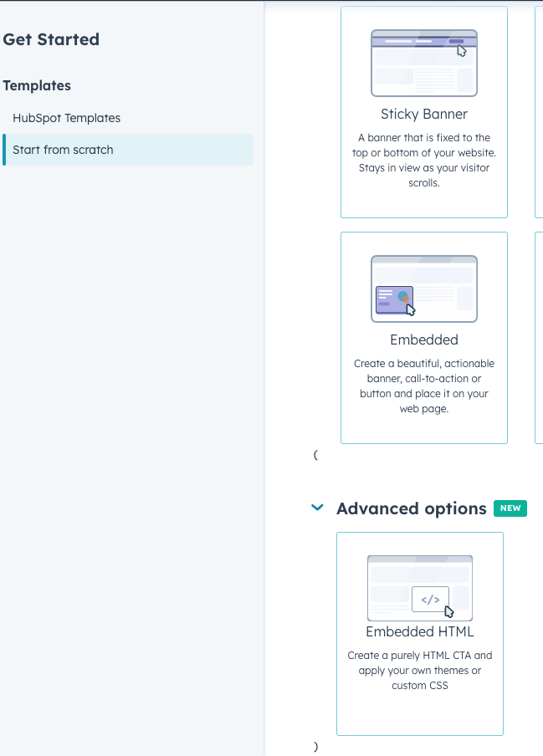Click the Sticky Banner illustration icon
Screen dimensions: 543x756
pos(423,63)
